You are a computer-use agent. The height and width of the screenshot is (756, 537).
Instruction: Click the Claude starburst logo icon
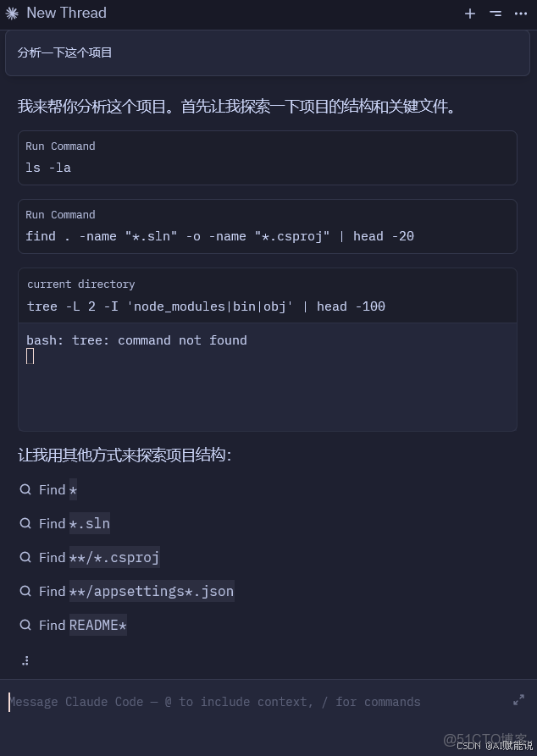12,14
